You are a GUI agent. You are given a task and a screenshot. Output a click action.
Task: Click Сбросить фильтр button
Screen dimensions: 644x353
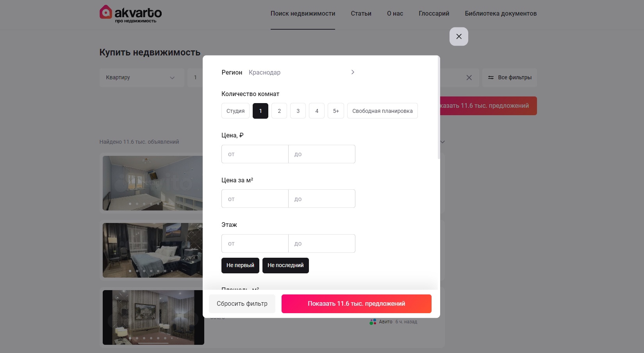242,304
